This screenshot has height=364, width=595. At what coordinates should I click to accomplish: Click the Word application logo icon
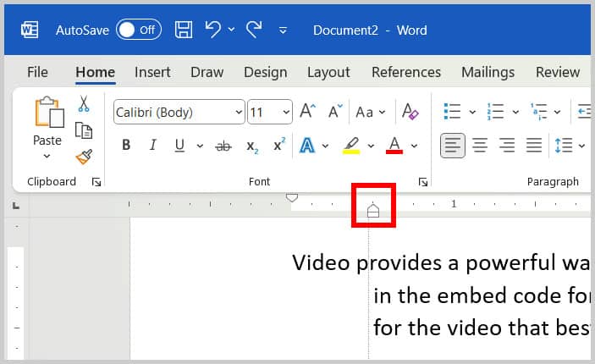point(30,30)
